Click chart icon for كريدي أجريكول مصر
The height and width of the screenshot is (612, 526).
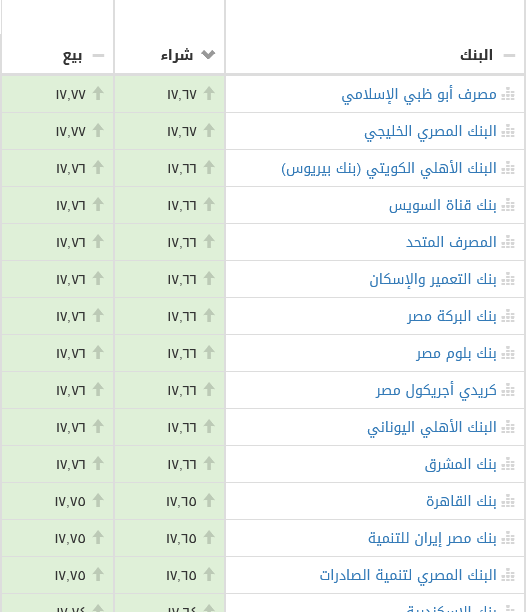(508, 390)
